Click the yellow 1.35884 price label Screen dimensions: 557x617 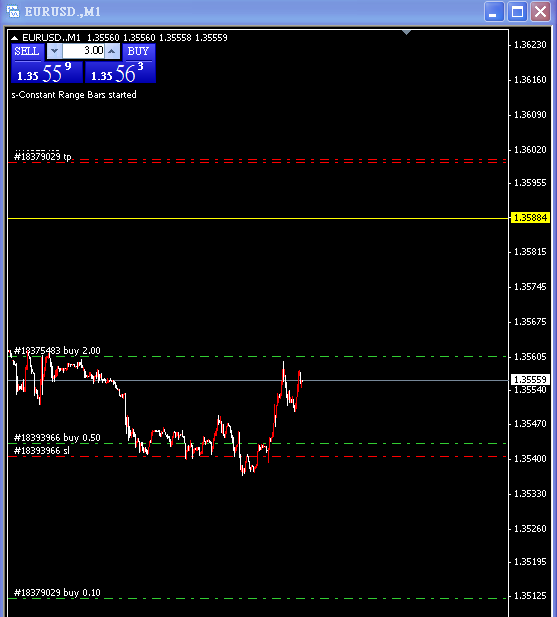pyautogui.click(x=530, y=218)
